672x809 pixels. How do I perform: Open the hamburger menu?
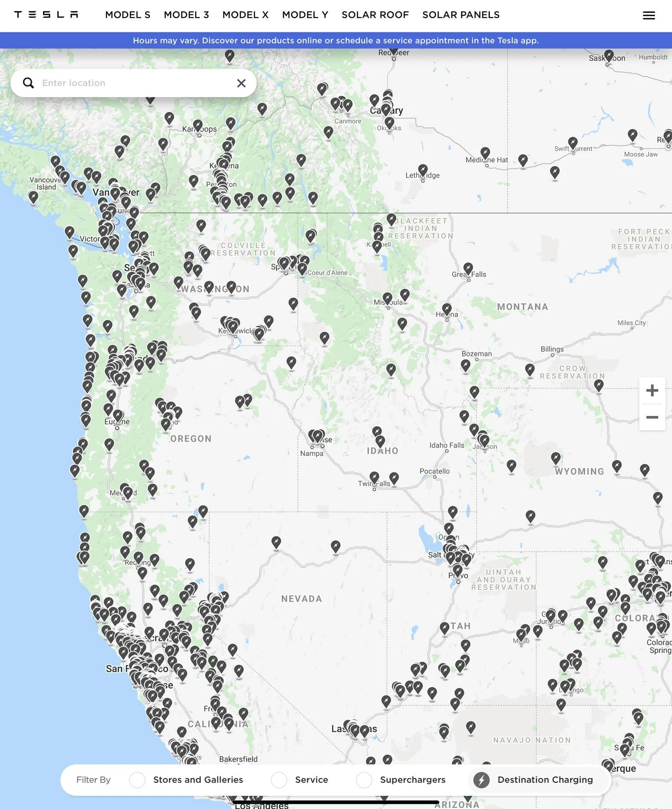[649, 16]
